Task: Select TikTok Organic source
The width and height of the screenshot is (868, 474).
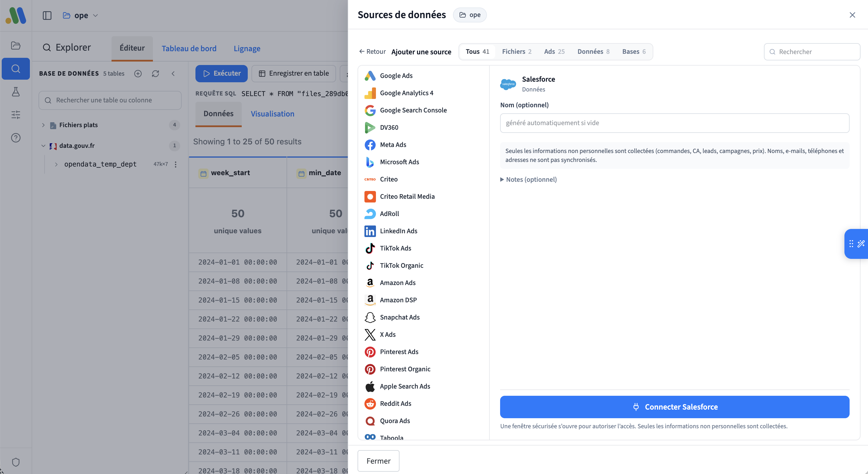Action: pyautogui.click(x=424, y=265)
